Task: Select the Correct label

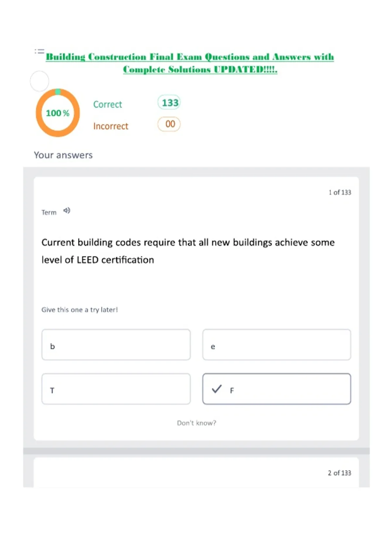Action: coord(107,104)
